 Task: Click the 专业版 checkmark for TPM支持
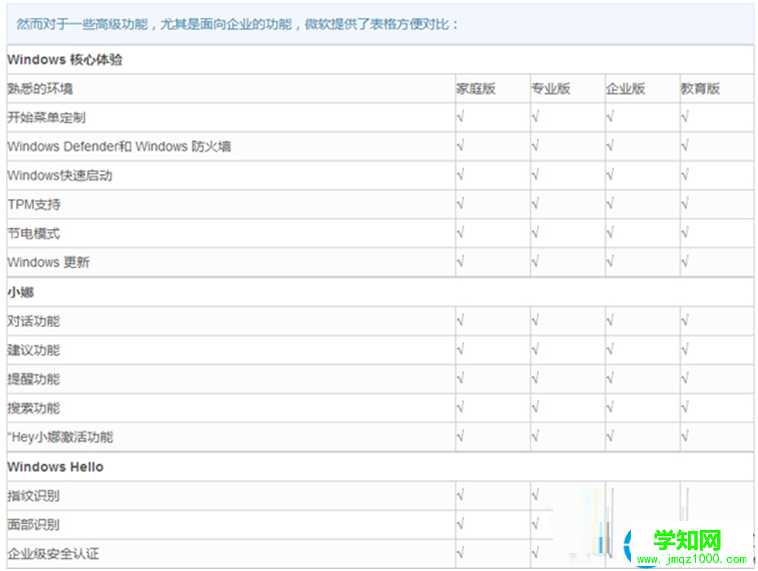point(535,204)
